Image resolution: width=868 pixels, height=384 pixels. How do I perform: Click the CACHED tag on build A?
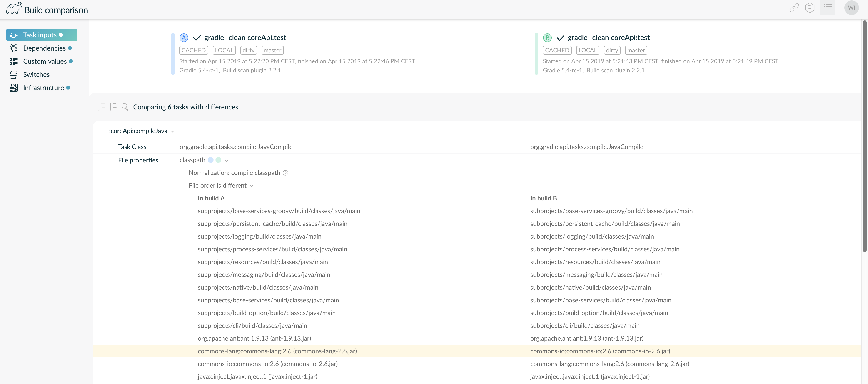(193, 50)
